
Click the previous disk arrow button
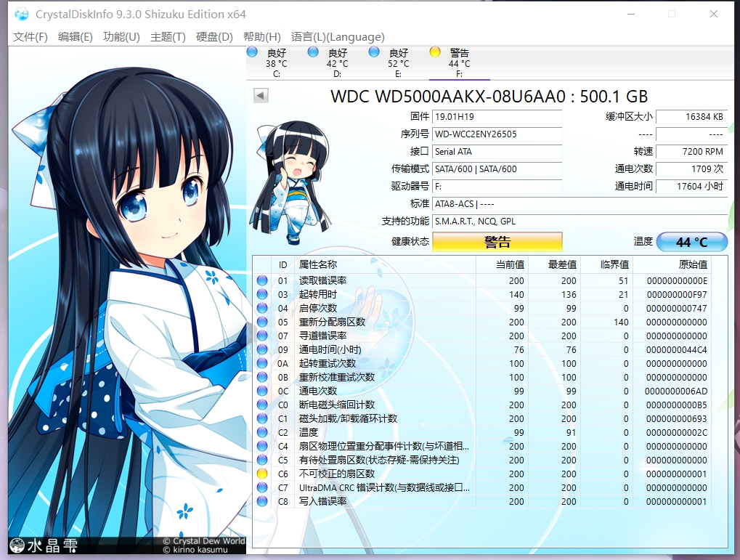tap(261, 95)
